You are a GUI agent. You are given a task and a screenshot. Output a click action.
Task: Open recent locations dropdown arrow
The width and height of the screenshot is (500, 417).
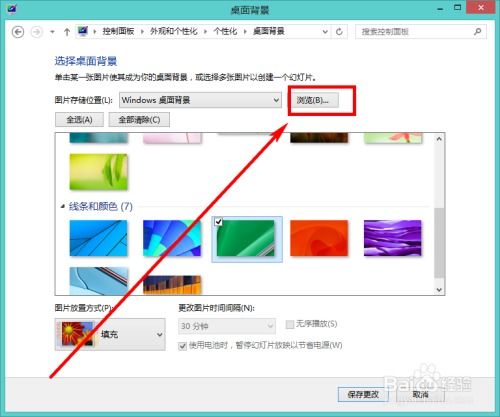point(52,32)
